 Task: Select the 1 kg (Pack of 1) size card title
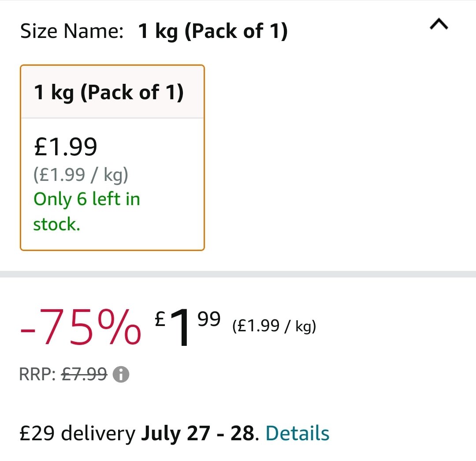[x=109, y=92]
